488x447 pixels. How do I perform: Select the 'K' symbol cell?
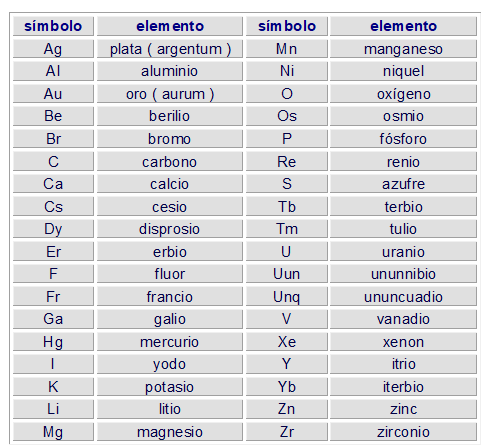click(x=53, y=387)
